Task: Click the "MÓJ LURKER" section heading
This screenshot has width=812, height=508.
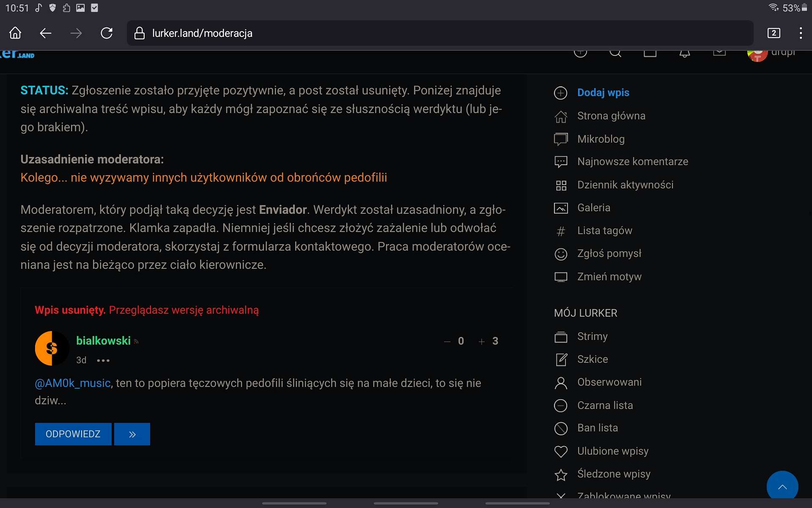Action: (x=585, y=313)
